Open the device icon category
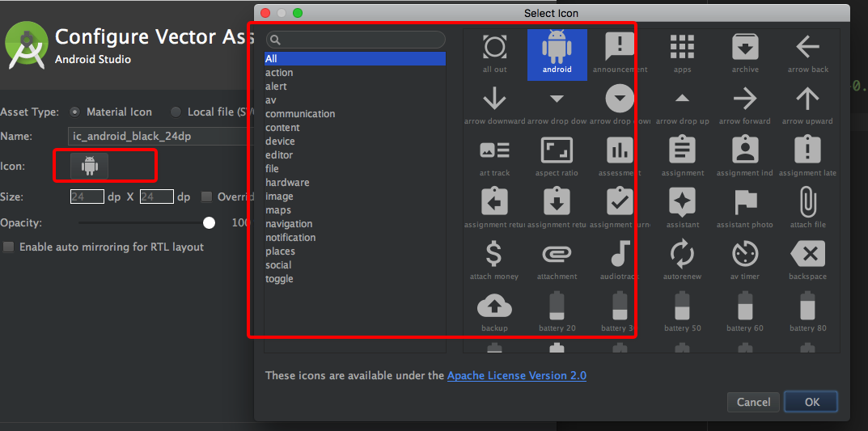Viewport: 868px width, 431px height. point(355,141)
